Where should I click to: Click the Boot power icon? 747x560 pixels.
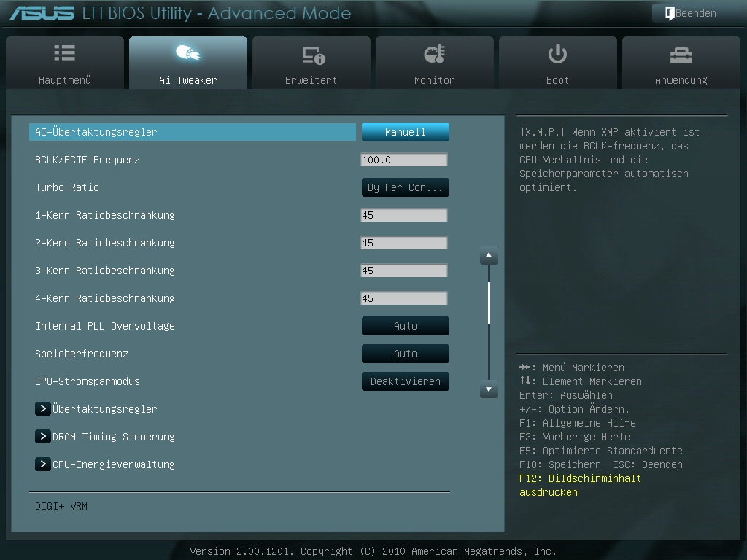(557, 54)
